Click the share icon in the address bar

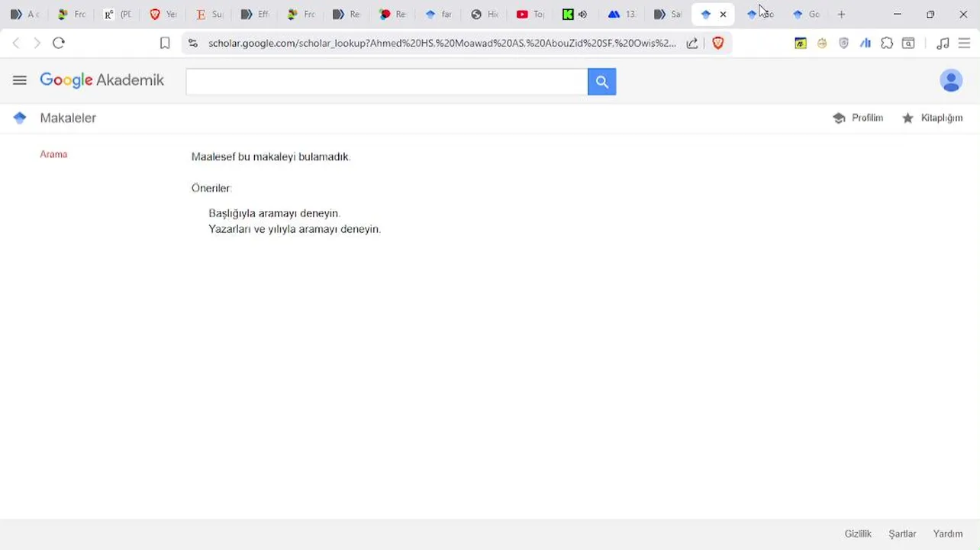[692, 44]
